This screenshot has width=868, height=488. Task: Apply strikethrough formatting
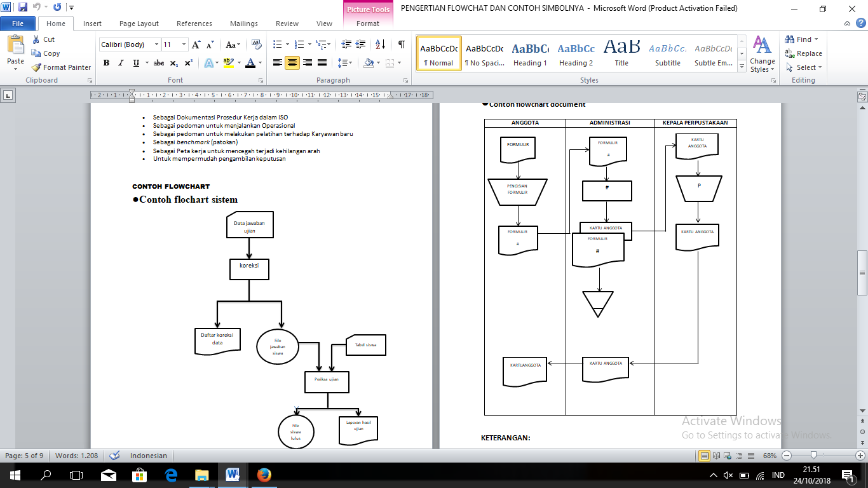(158, 63)
